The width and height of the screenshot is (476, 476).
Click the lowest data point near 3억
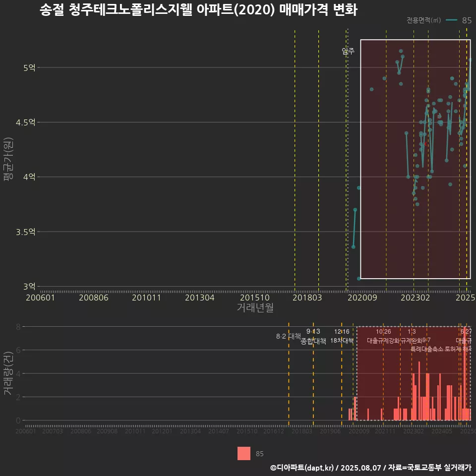pos(358,278)
